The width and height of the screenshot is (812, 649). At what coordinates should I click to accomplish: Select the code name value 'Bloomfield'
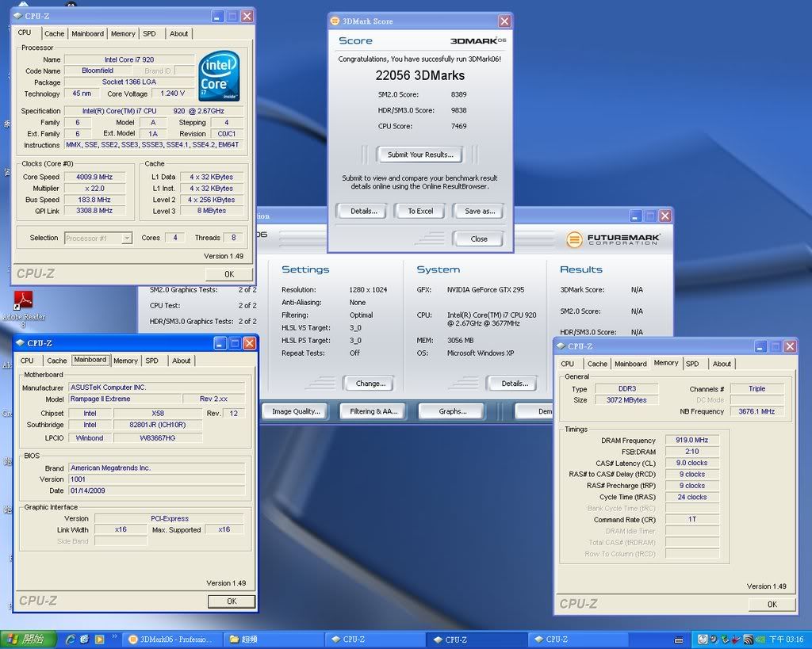pyautogui.click(x=98, y=71)
